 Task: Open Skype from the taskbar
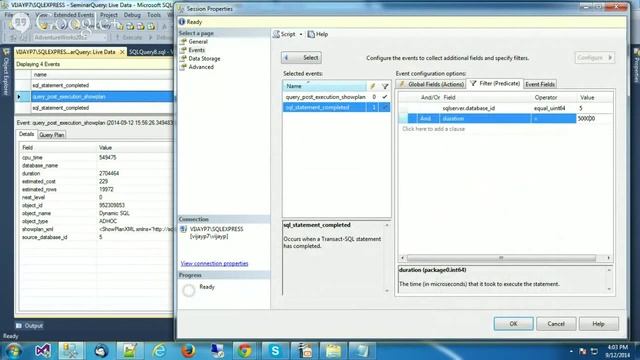point(275,351)
